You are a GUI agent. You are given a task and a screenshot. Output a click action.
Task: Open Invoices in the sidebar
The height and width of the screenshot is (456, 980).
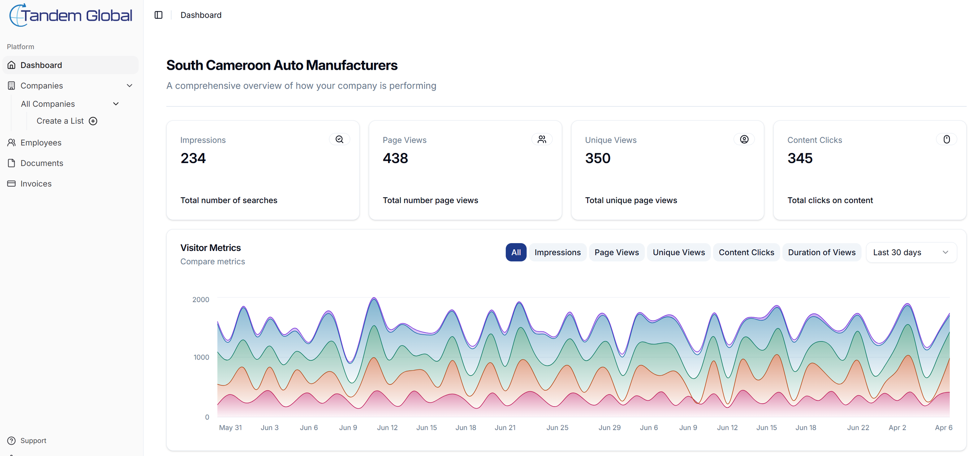[36, 183]
